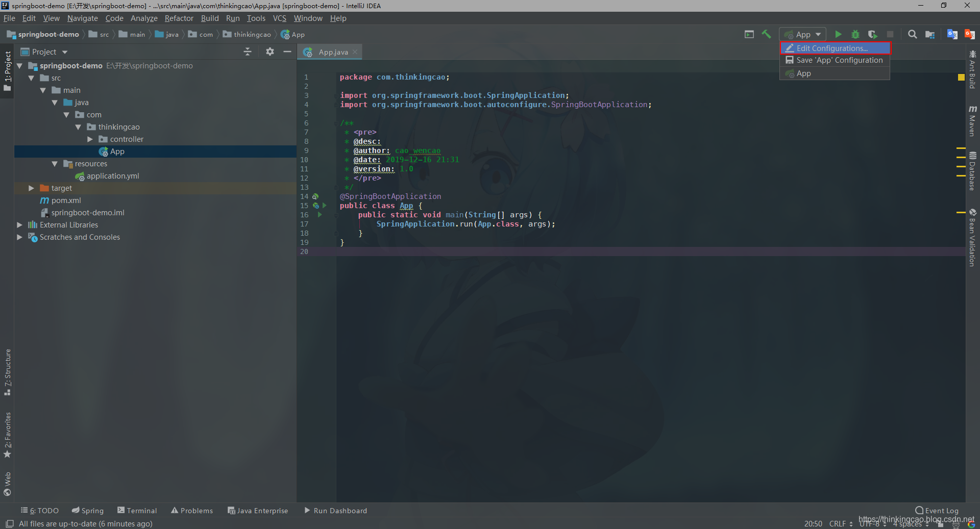Click the Build Project hammer icon
The height and width of the screenshot is (529, 980).
(x=766, y=34)
